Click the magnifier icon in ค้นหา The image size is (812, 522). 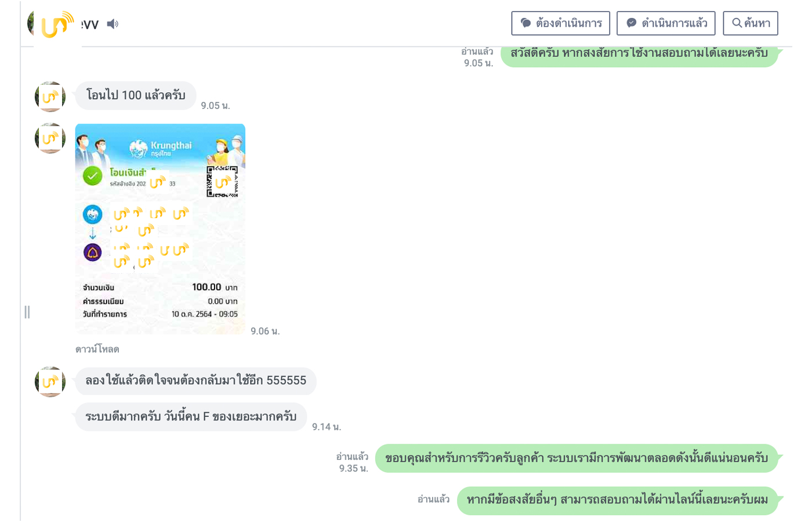tap(737, 23)
